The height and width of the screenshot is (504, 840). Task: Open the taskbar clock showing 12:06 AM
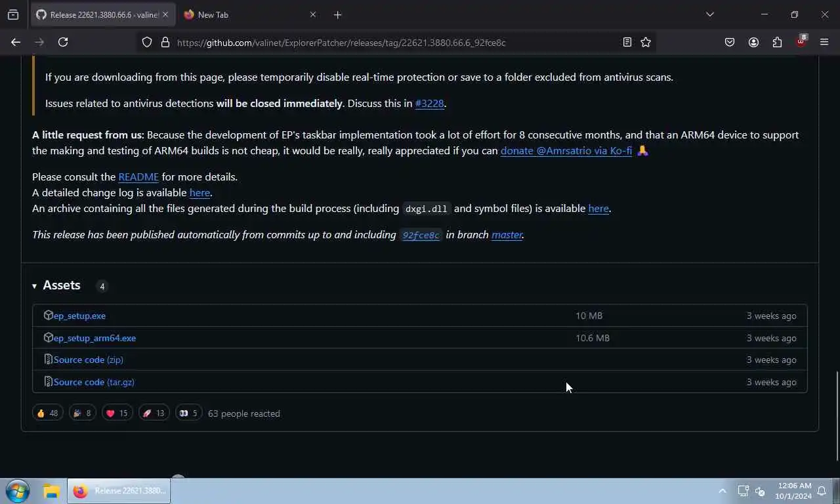793,491
